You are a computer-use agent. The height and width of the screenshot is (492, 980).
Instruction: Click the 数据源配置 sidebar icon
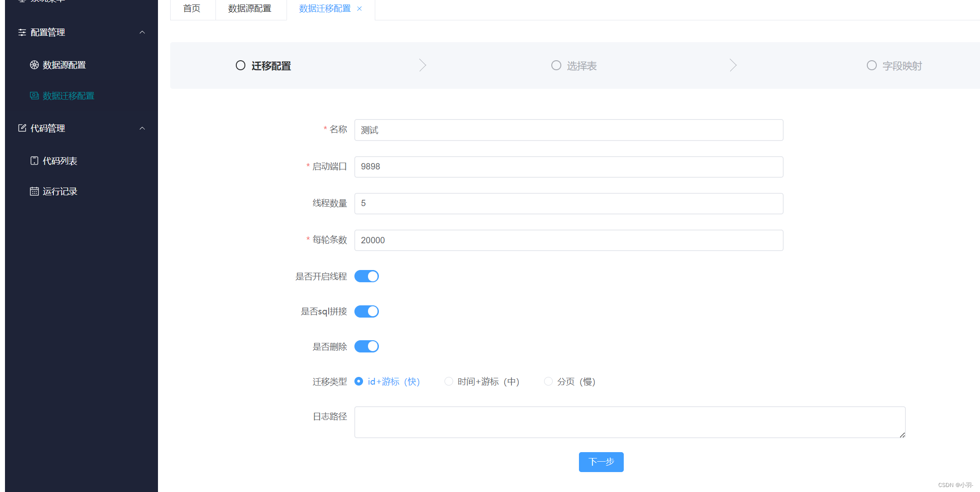34,65
